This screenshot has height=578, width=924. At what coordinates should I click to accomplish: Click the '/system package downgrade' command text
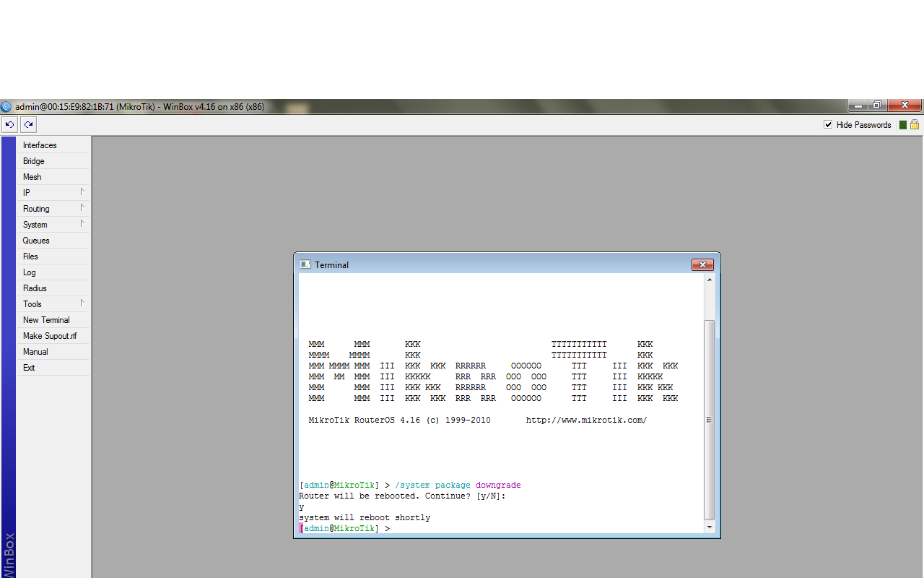pos(458,486)
